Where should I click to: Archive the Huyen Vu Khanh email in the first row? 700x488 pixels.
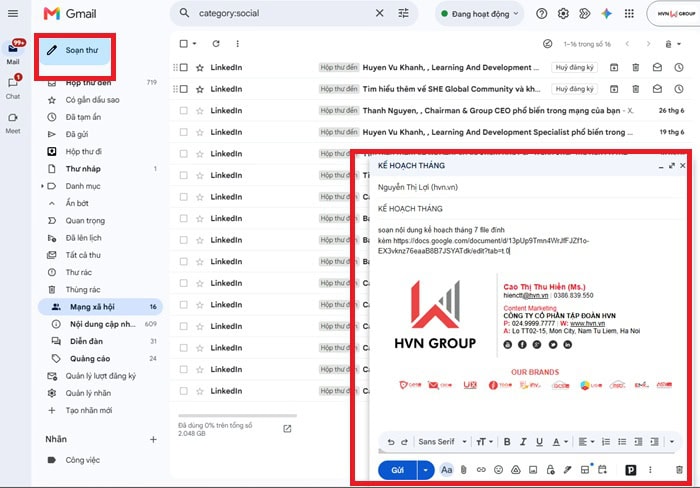pos(614,67)
